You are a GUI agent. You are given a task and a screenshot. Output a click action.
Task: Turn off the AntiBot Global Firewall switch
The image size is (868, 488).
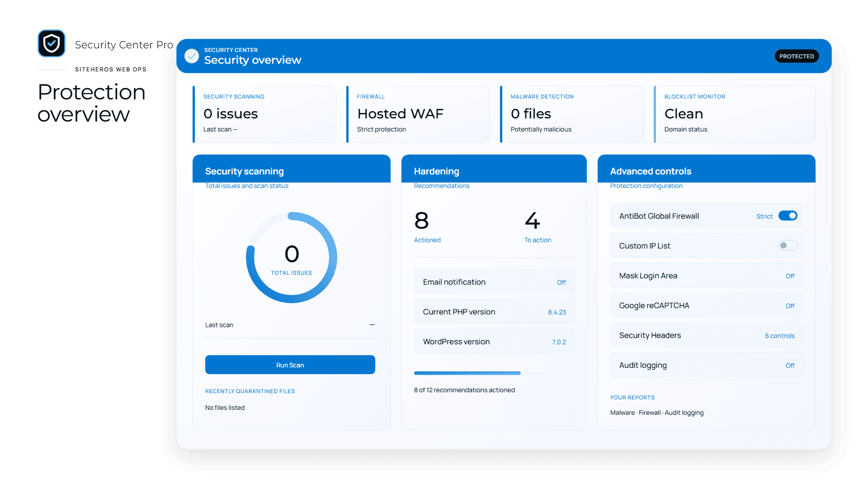click(x=788, y=216)
